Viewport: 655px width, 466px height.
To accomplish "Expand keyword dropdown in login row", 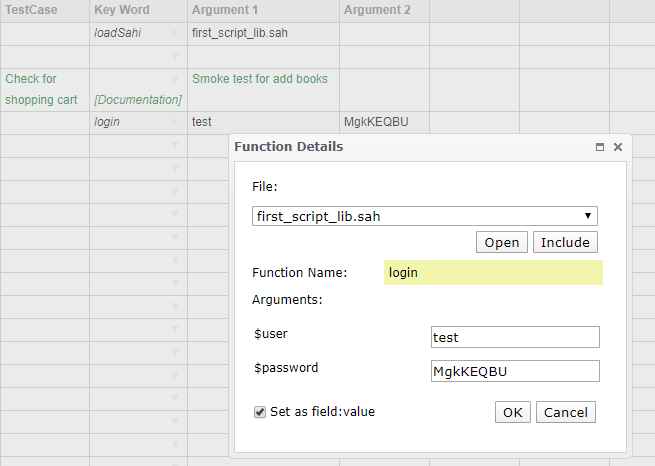I will tap(175, 123).
